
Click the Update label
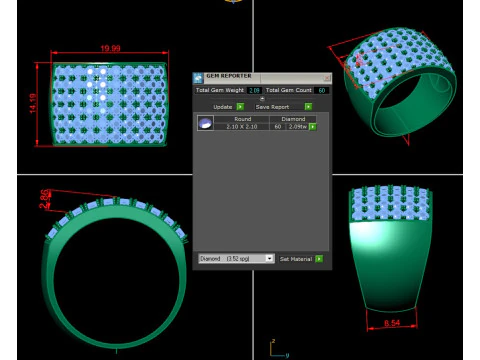click(x=223, y=107)
